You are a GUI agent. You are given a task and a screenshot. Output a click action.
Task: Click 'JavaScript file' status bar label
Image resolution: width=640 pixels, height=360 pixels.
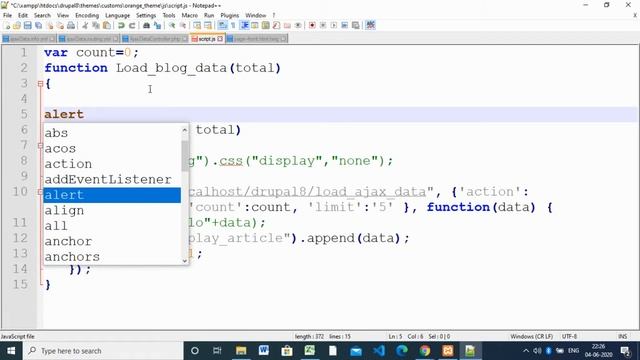point(18,336)
